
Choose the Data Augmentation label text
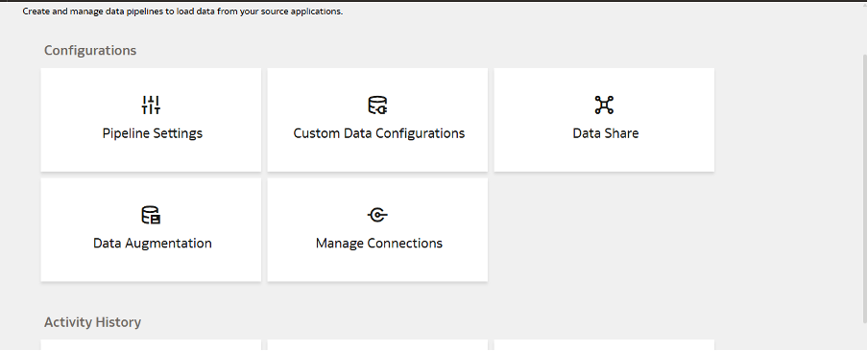click(x=153, y=244)
